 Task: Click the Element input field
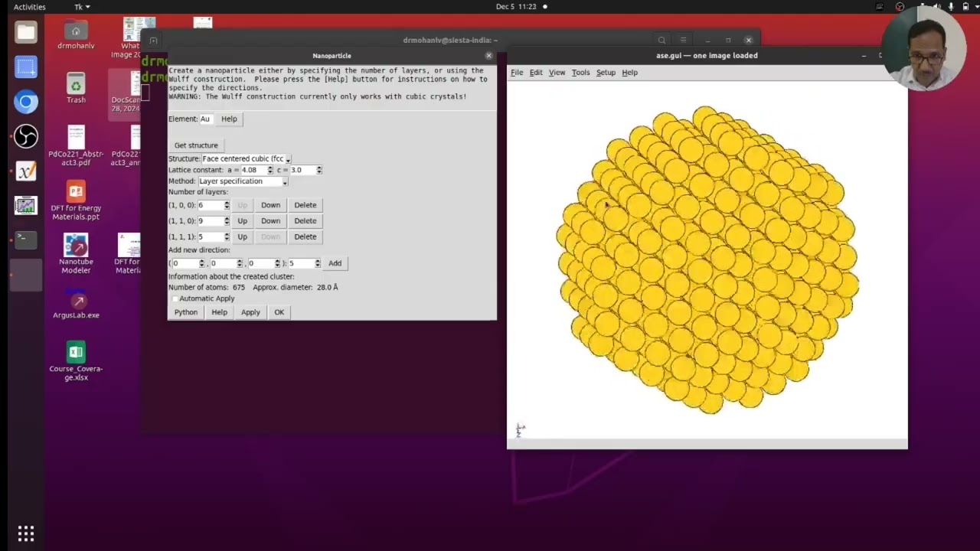click(205, 119)
